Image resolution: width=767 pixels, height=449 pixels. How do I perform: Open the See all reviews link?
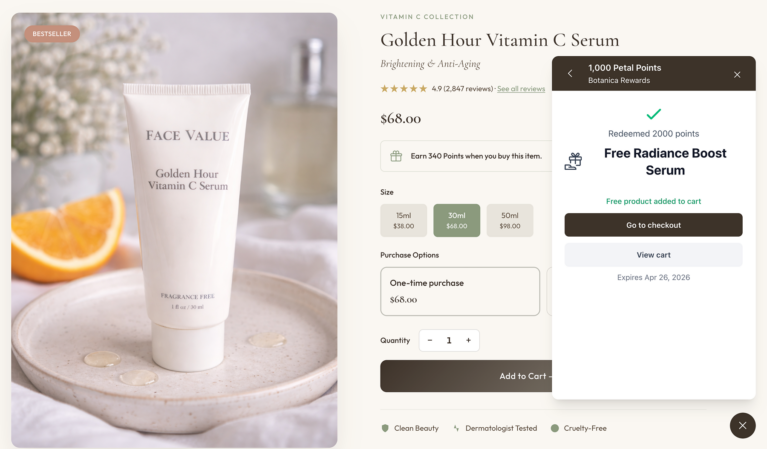click(x=521, y=89)
